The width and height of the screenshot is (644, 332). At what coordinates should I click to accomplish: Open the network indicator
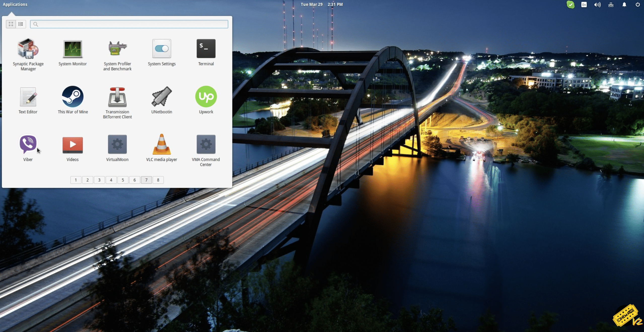tap(611, 5)
